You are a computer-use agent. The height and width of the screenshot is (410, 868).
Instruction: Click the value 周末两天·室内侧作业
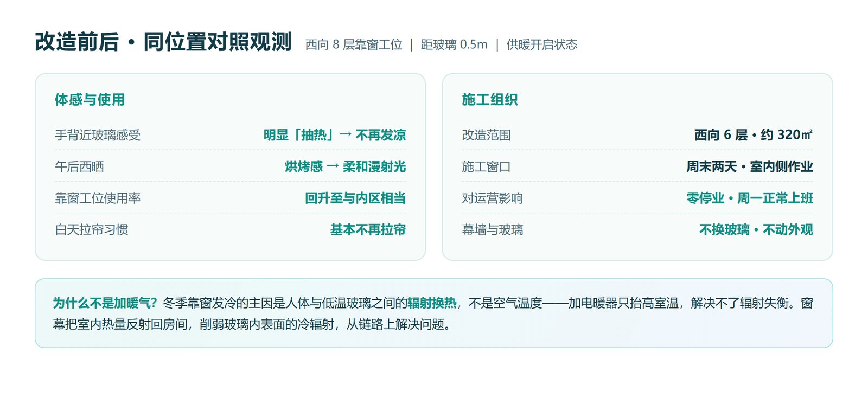[750, 166]
